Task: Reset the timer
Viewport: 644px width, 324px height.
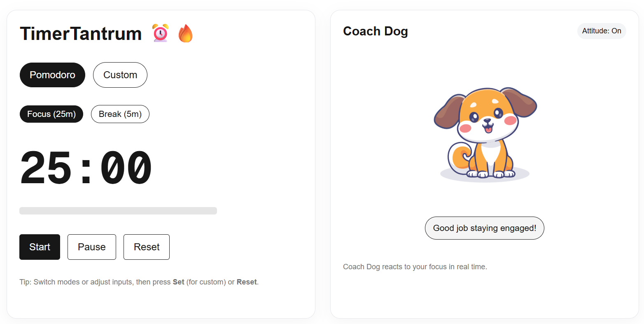Action: coord(147,247)
